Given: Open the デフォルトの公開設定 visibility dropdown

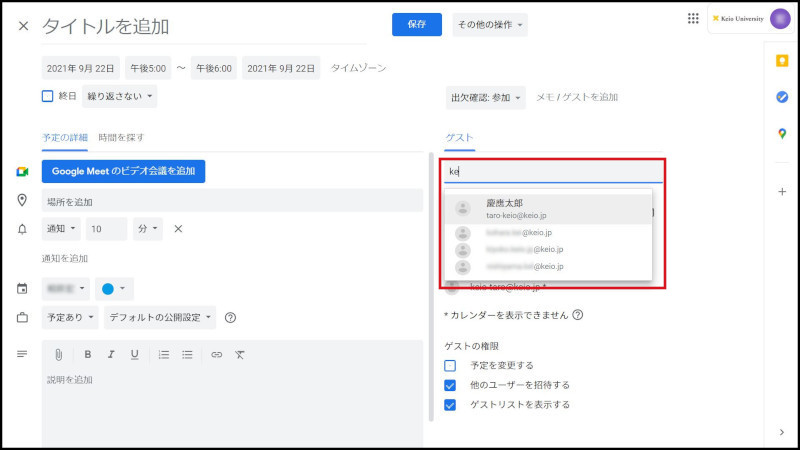Looking at the screenshot, I should [161, 318].
